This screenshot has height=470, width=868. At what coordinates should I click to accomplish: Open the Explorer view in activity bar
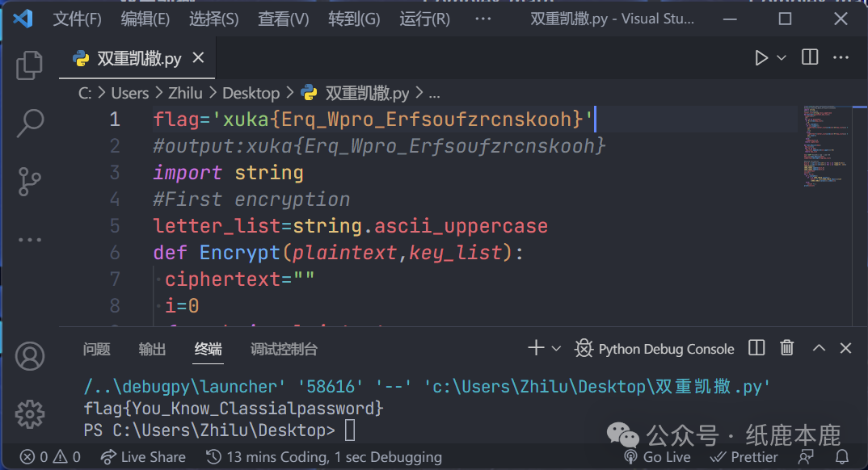point(30,64)
